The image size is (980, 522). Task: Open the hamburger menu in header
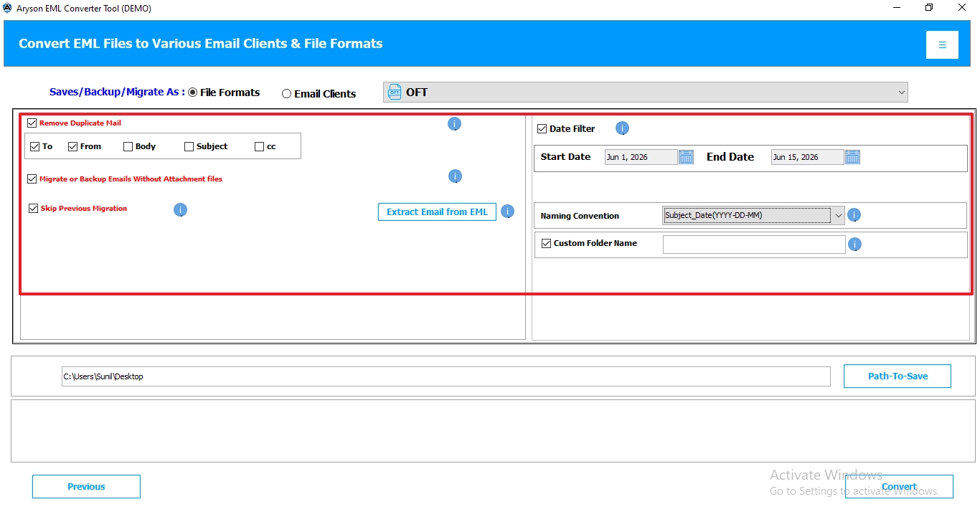coord(942,44)
